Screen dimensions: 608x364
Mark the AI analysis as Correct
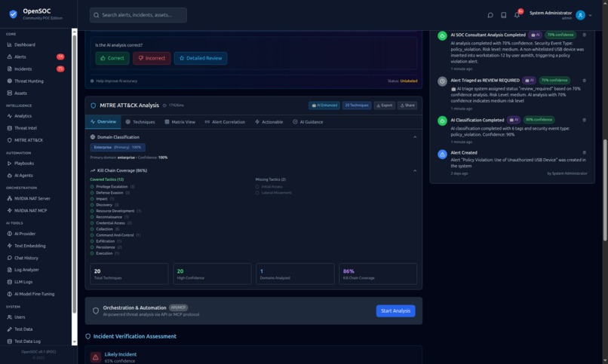[x=112, y=58]
